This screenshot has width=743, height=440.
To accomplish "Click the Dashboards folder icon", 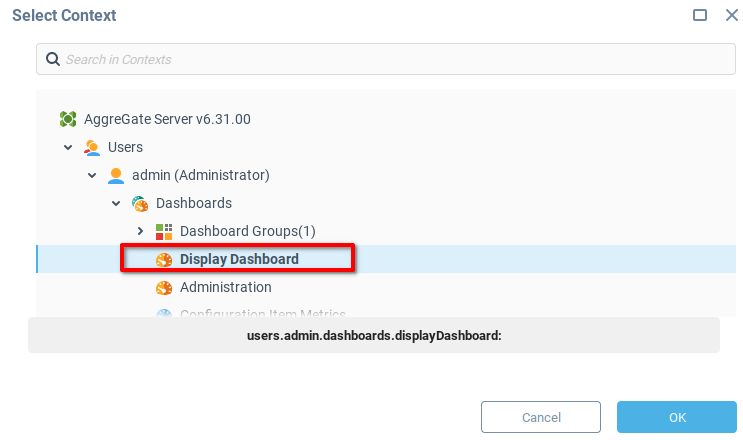I will [140, 203].
